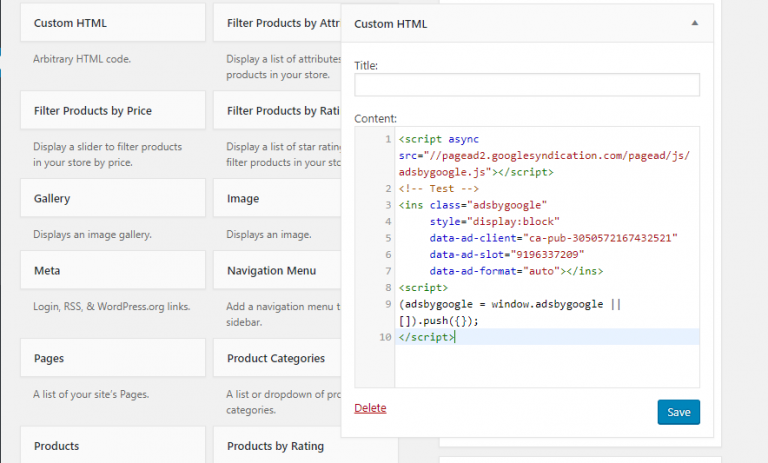
Task: Choose the Filter Products by Price widget
Action: 92,110
